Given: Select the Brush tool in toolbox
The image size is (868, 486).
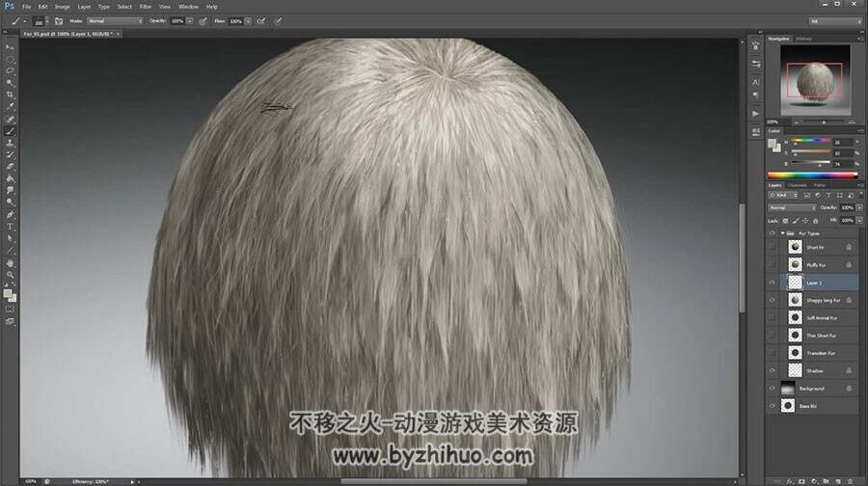Looking at the screenshot, I should 10,131.
